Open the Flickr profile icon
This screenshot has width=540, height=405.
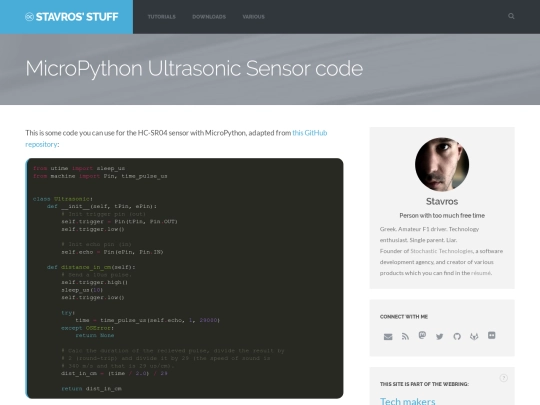pos(491,335)
